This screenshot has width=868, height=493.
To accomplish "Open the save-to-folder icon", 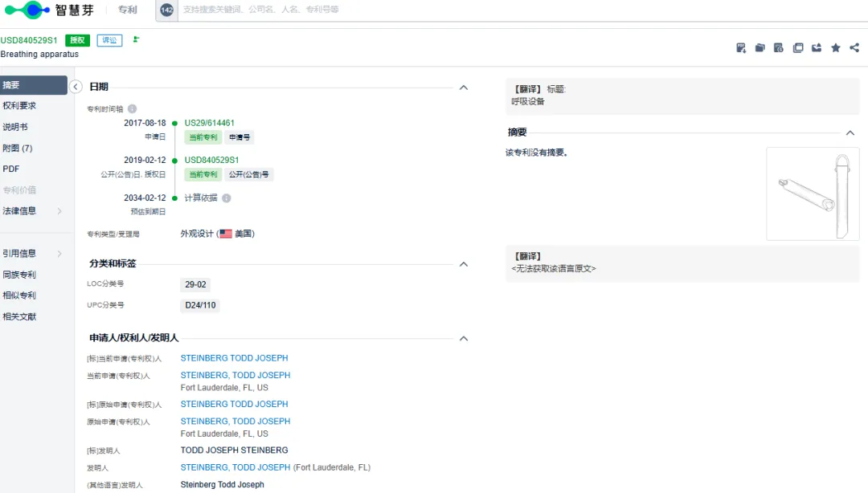I will click(x=760, y=48).
